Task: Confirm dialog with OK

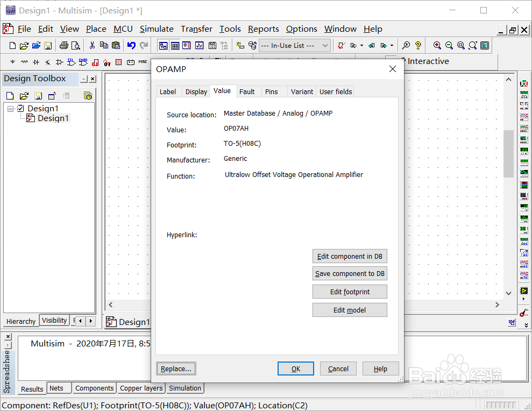Action: tap(295, 369)
